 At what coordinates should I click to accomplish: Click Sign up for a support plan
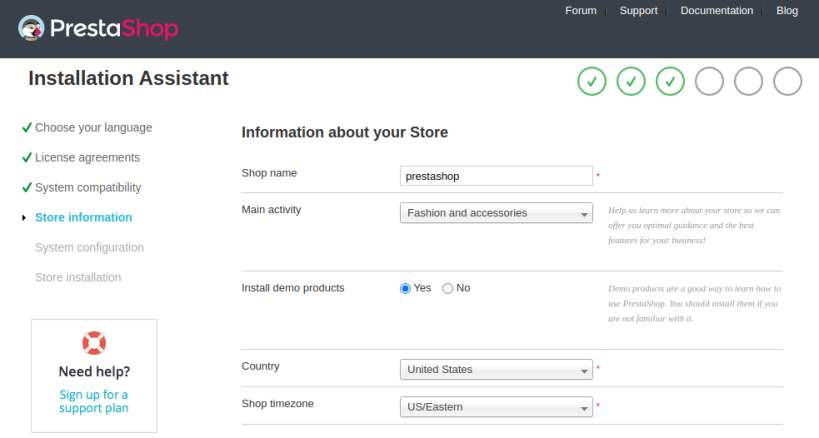click(94, 401)
